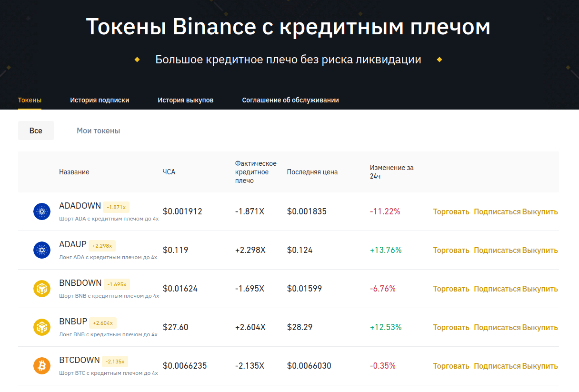This screenshot has width=579, height=392.
Task: Click Подписаться for ADAUP
Action: point(497,251)
